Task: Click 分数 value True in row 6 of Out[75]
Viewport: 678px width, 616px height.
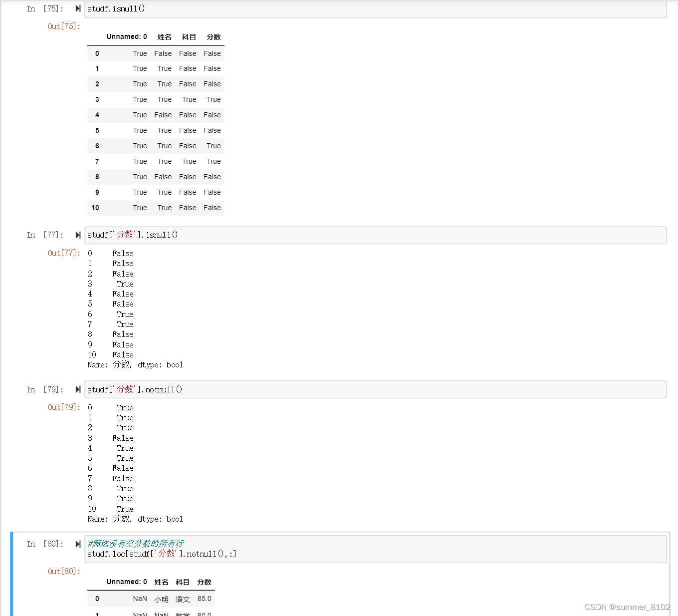Action: pyautogui.click(x=214, y=146)
